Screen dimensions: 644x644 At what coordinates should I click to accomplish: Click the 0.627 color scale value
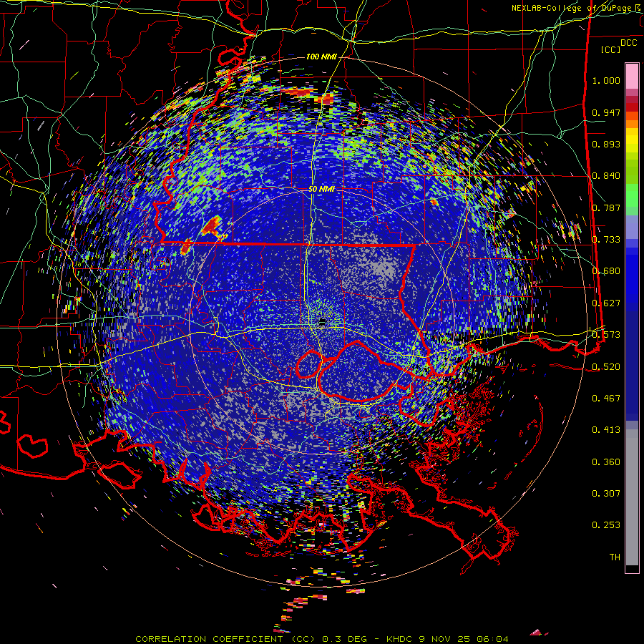pyautogui.click(x=606, y=303)
